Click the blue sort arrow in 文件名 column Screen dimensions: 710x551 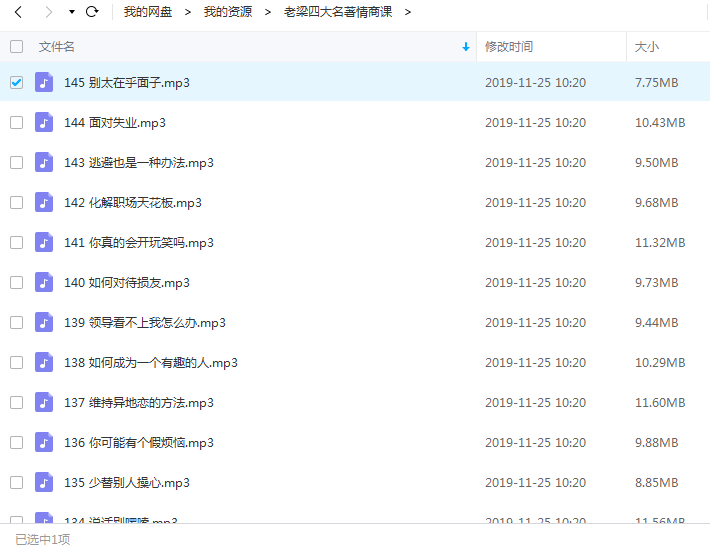(466, 47)
